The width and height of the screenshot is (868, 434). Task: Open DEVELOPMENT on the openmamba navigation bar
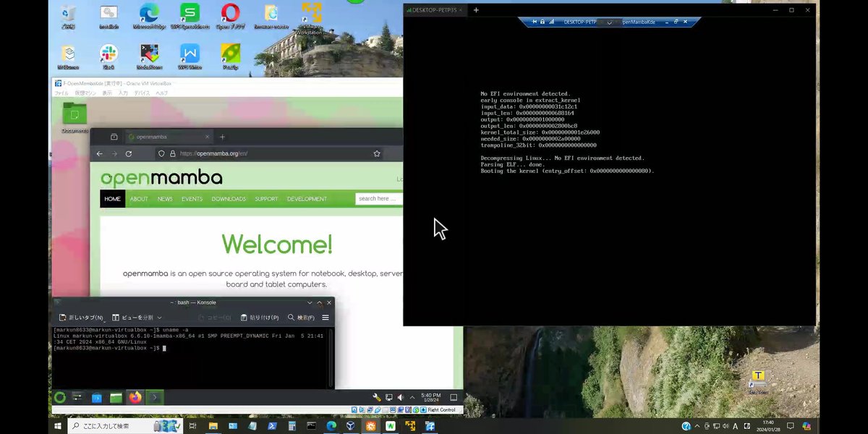pos(307,199)
